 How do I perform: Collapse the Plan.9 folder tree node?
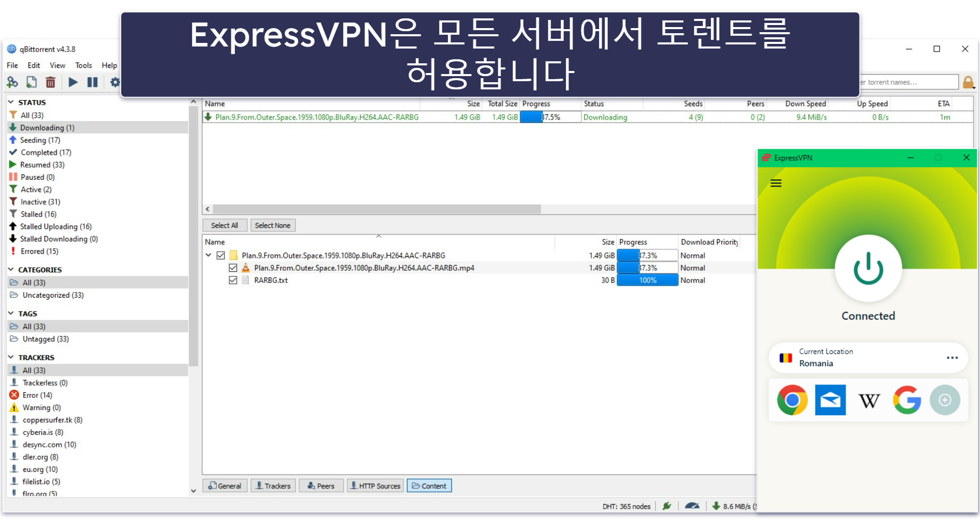click(x=208, y=255)
